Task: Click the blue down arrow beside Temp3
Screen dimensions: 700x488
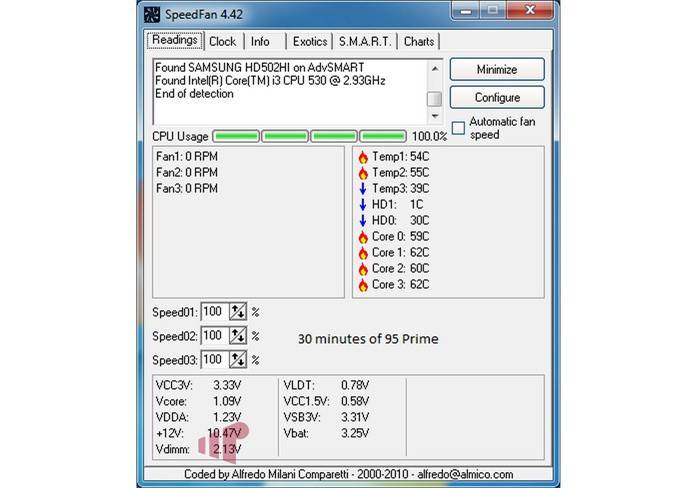Action: click(x=362, y=189)
